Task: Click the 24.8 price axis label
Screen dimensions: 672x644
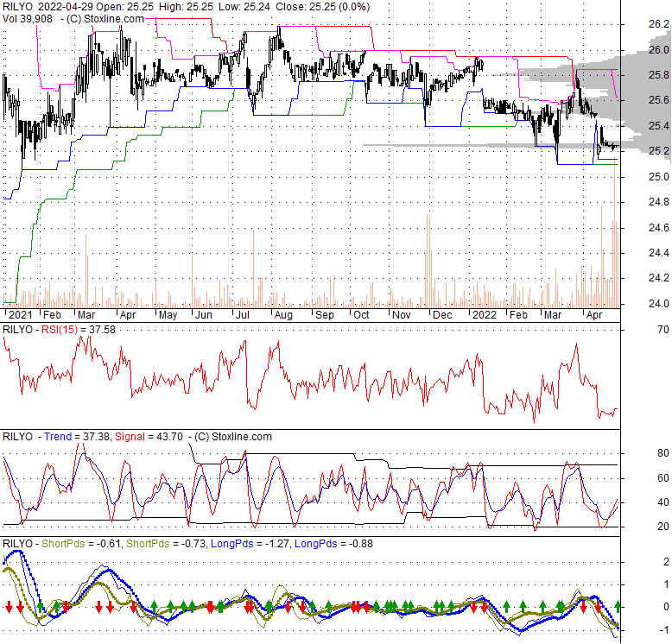Action: [x=659, y=202]
